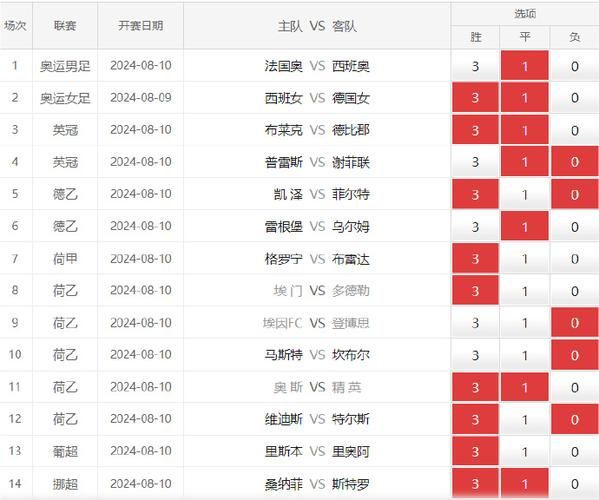Select draw (1) for 马斯特 VS 坎布尔
Screen dimensions: 599x500
click(x=525, y=355)
